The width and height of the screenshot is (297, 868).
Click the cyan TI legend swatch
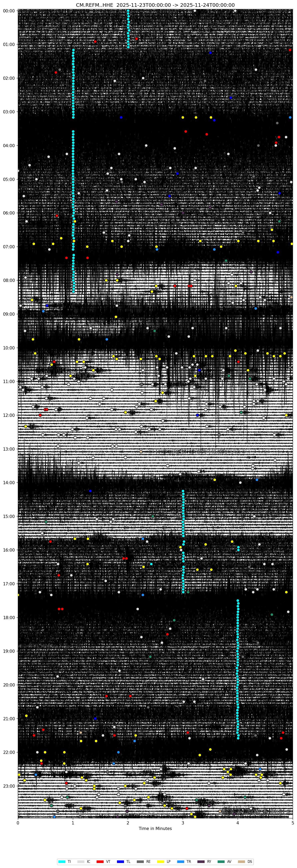tap(62, 862)
